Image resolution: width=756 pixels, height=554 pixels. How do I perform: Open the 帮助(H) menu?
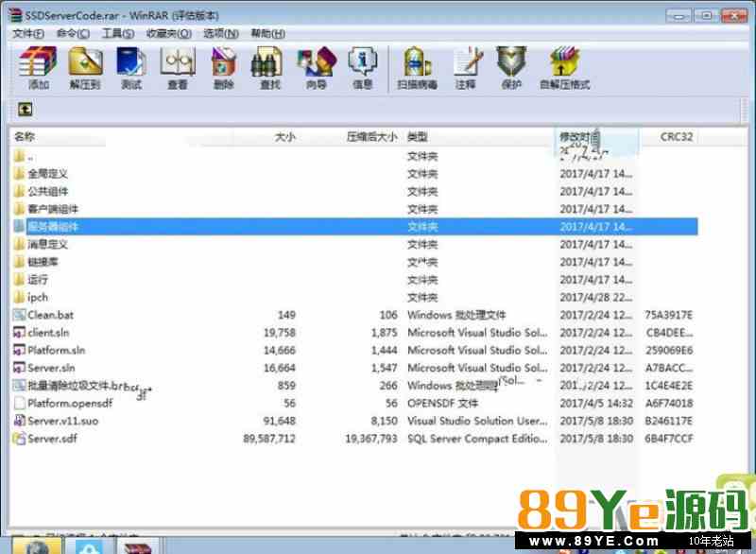tap(268, 33)
